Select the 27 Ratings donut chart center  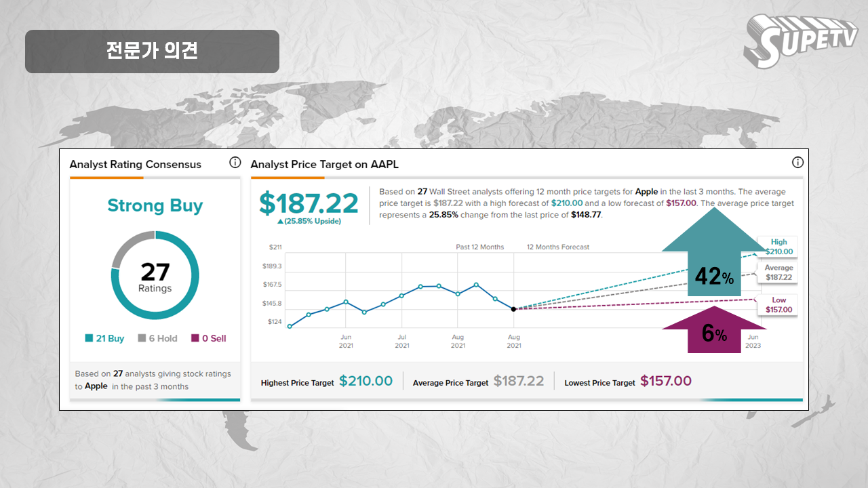155,277
